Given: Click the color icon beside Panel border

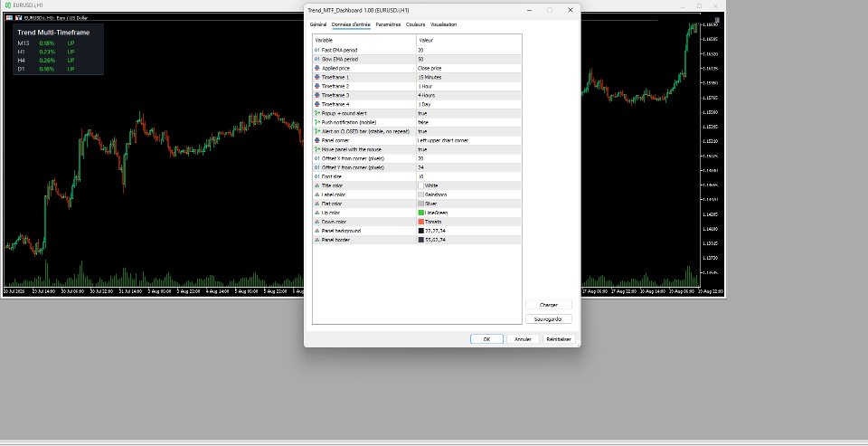Looking at the screenshot, I should 317,240.
